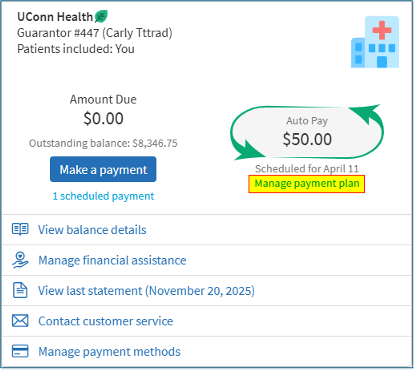This screenshot has width=414, height=370.
Task: Click Patients included: You text
Action: pos(76,49)
